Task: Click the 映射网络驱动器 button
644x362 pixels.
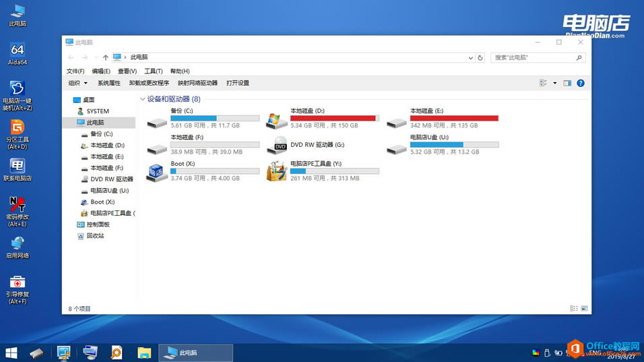Action: pyautogui.click(x=197, y=83)
